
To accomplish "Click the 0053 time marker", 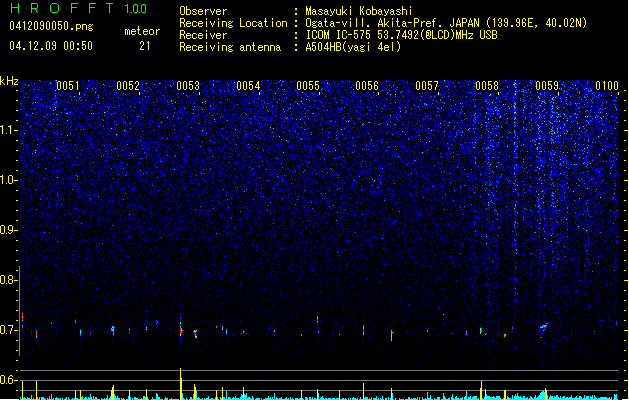I will (x=188, y=85).
